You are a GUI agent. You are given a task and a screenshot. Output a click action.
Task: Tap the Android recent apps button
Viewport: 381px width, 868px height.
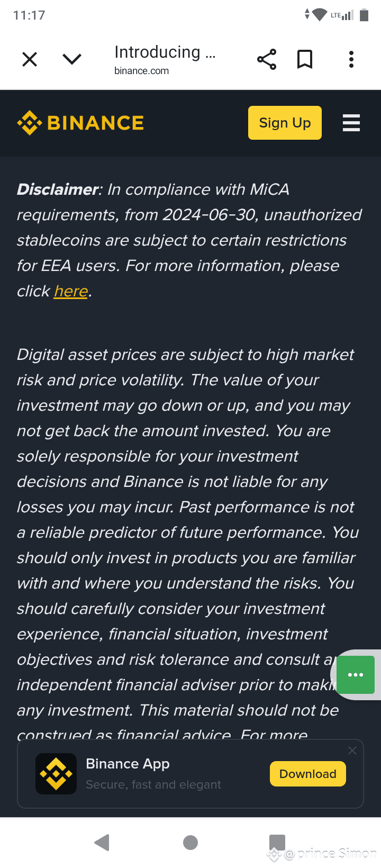tap(277, 842)
